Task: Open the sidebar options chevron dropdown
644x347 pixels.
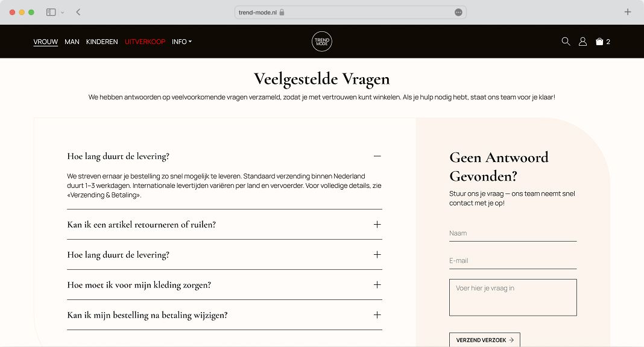Action: 63,12
